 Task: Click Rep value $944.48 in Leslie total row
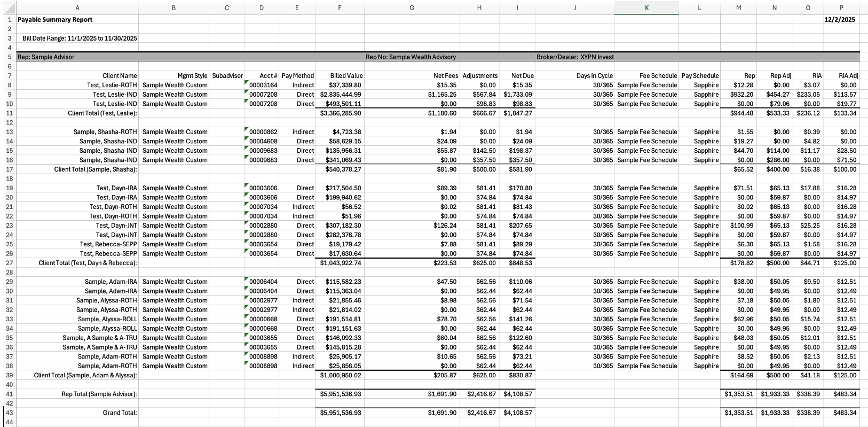coord(741,113)
